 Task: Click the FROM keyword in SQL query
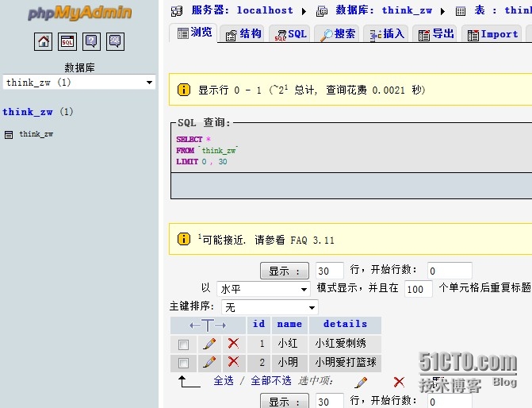(x=185, y=151)
